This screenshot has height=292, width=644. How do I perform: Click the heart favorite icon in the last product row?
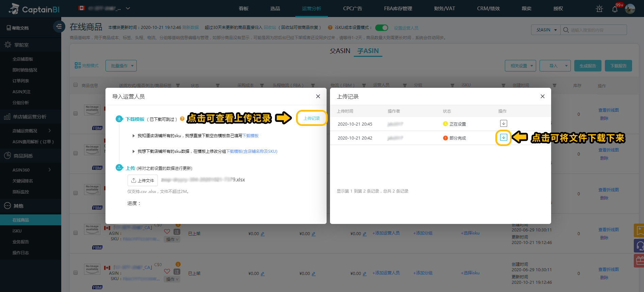click(x=167, y=271)
